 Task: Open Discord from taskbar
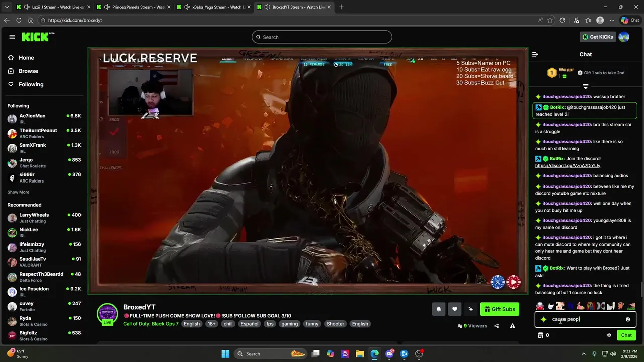[389, 354]
